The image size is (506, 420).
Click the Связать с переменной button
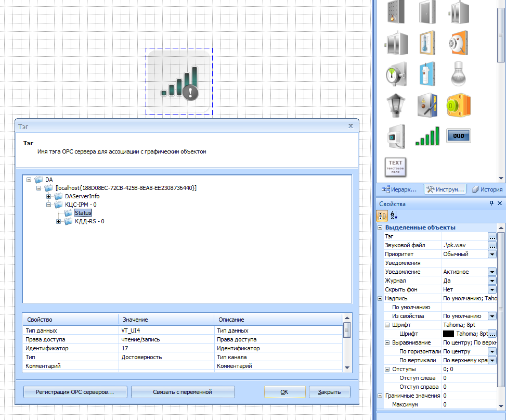point(183,392)
